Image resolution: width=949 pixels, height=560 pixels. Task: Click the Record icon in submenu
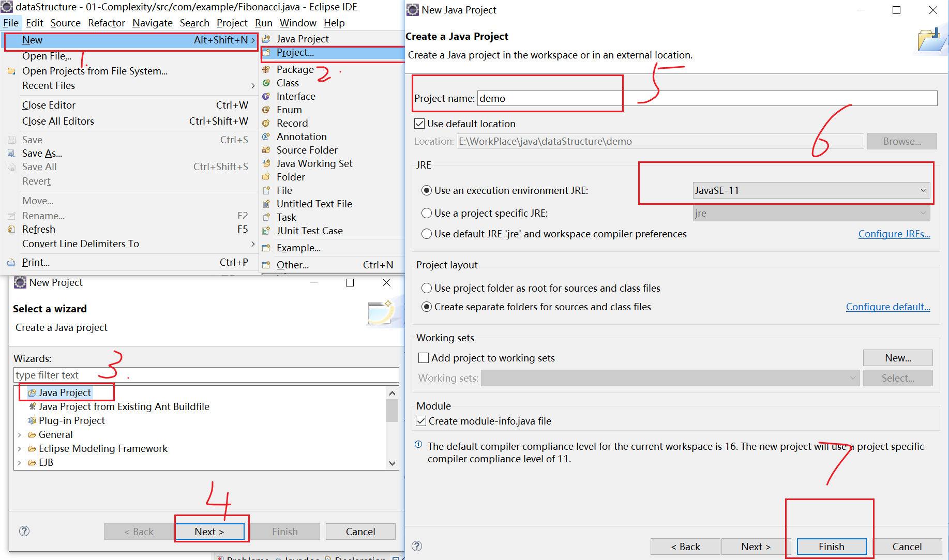(266, 123)
